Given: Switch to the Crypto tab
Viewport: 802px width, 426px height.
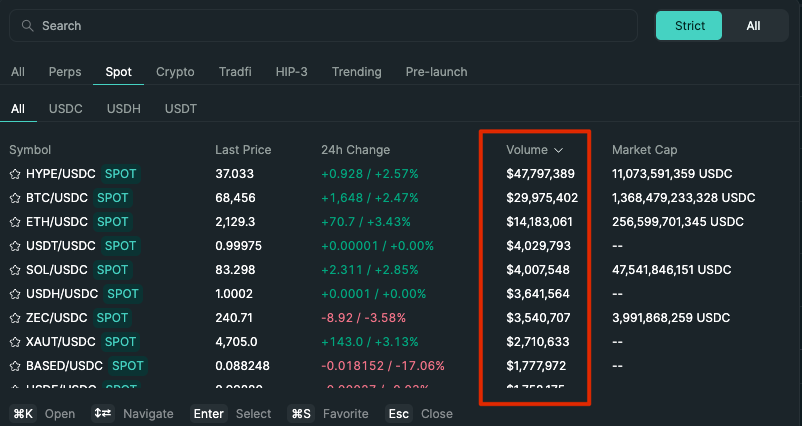Looking at the screenshot, I should click(x=175, y=72).
